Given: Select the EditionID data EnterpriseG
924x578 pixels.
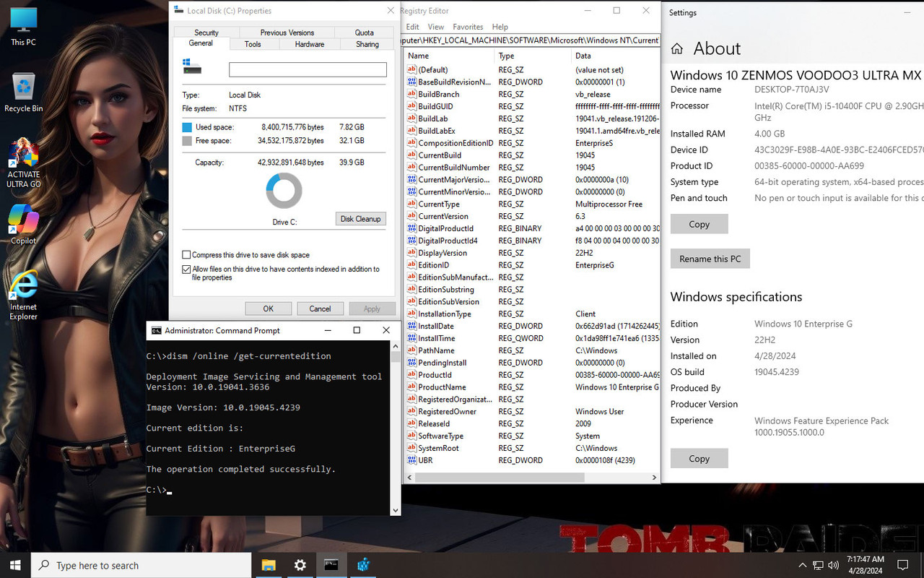Looking at the screenshot, I should 595,265.
